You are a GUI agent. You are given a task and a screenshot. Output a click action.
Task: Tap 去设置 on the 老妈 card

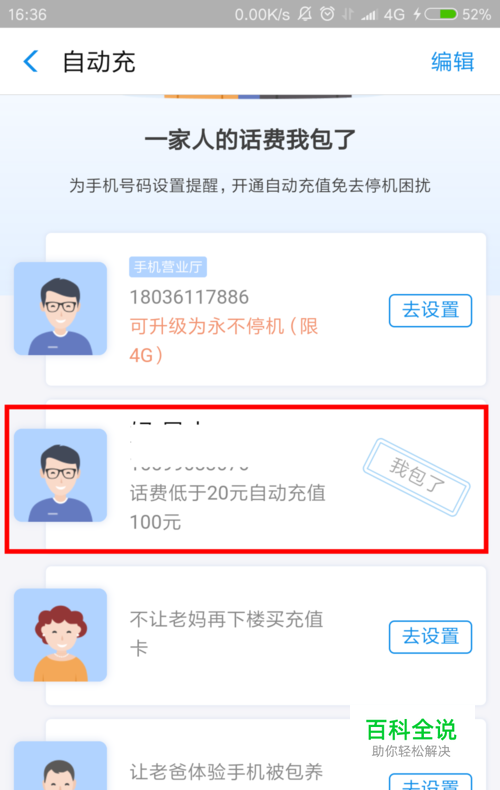click(430, 637)
